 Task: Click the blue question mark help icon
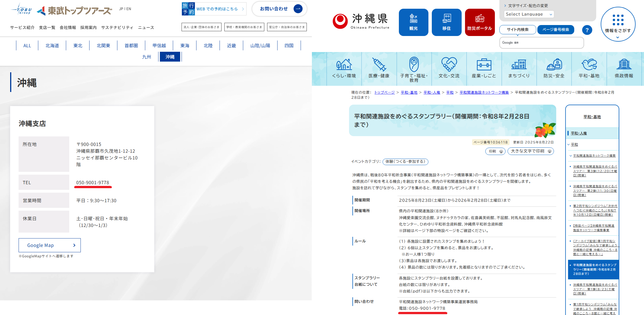[587, 30]
